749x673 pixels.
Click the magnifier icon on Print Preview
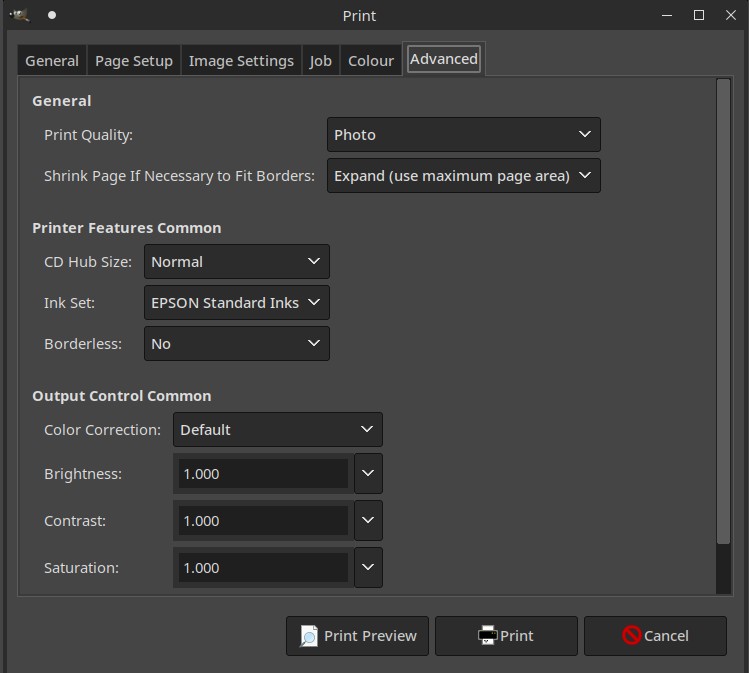coord(309,636)
